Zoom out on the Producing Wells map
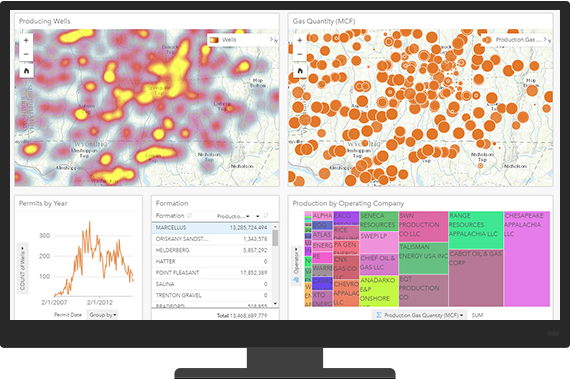 tap(26, 54)
